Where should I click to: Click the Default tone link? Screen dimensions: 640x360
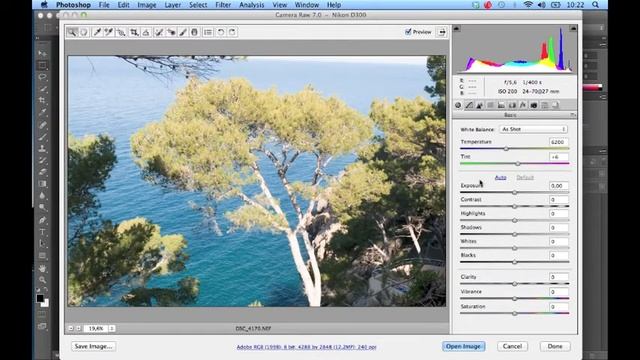click(525, 178)
